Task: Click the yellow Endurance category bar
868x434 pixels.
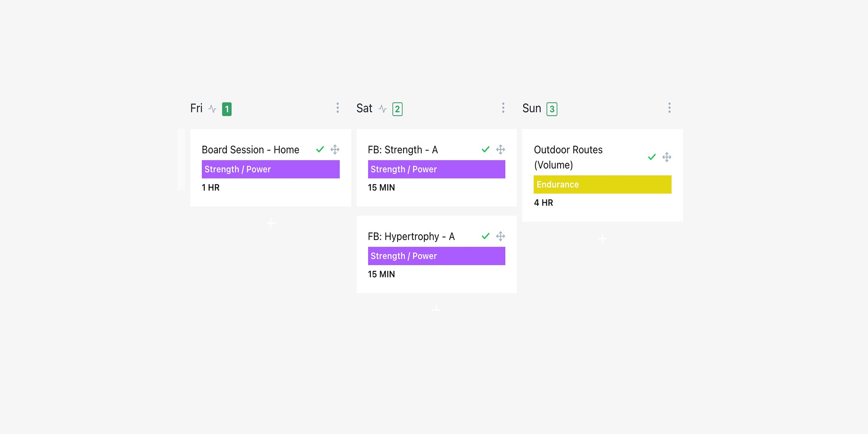Action: coord(602,184)
